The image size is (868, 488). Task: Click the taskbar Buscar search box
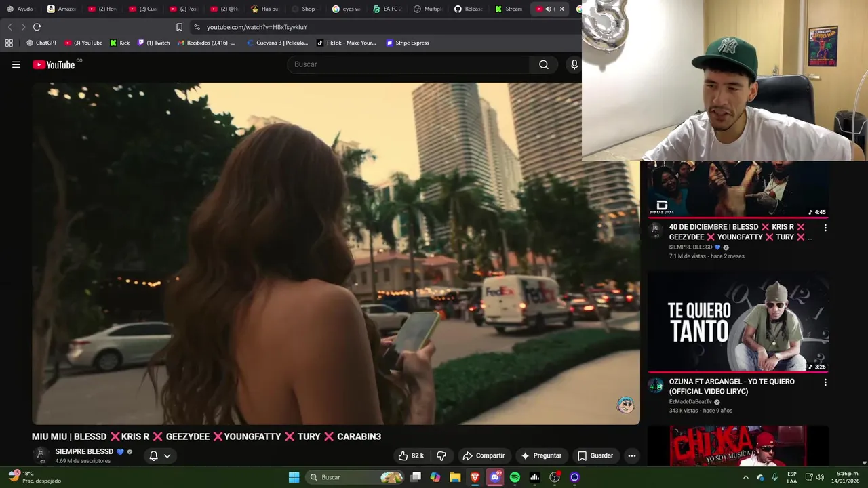click(355, 477)
